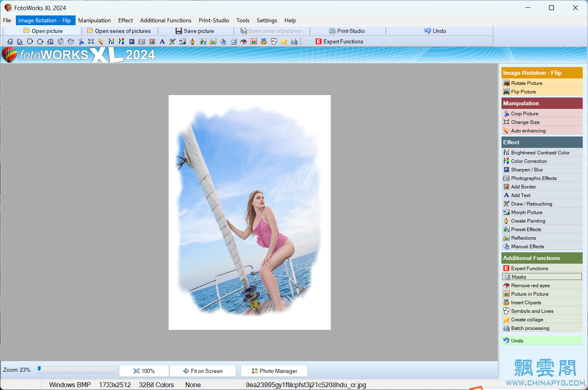This screenshot has height=390, width=588.
Task: Open the Tools menu
Action: [243, 20]
